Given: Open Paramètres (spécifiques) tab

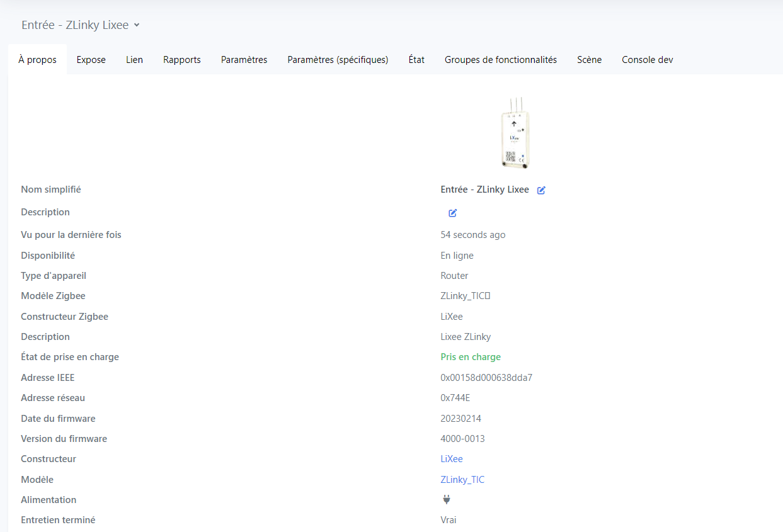Looking at the screenshot, I should [x=338, y=60].
